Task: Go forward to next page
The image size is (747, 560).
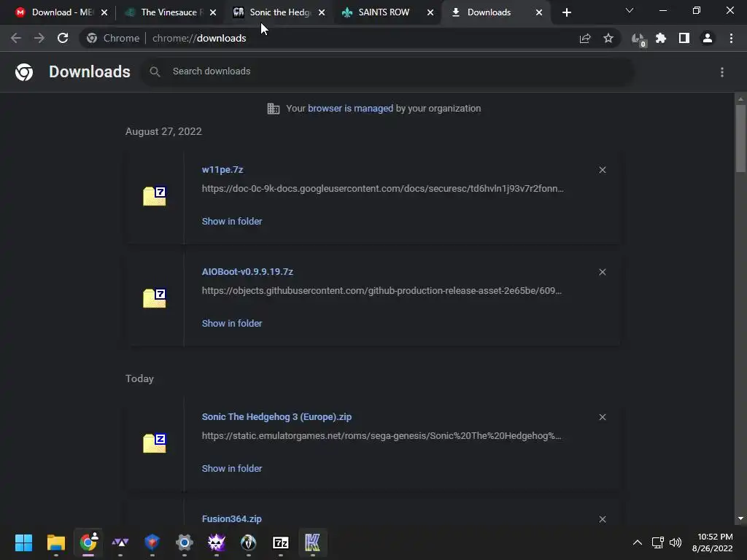Action: (x=39, y=38)
